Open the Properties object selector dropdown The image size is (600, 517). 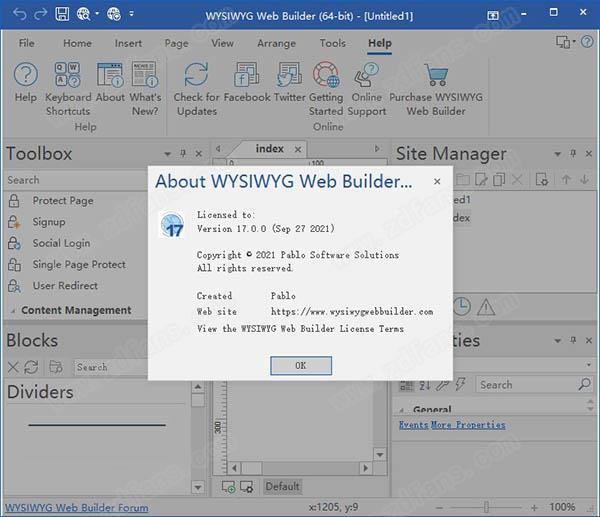click(x=589, y=365)
